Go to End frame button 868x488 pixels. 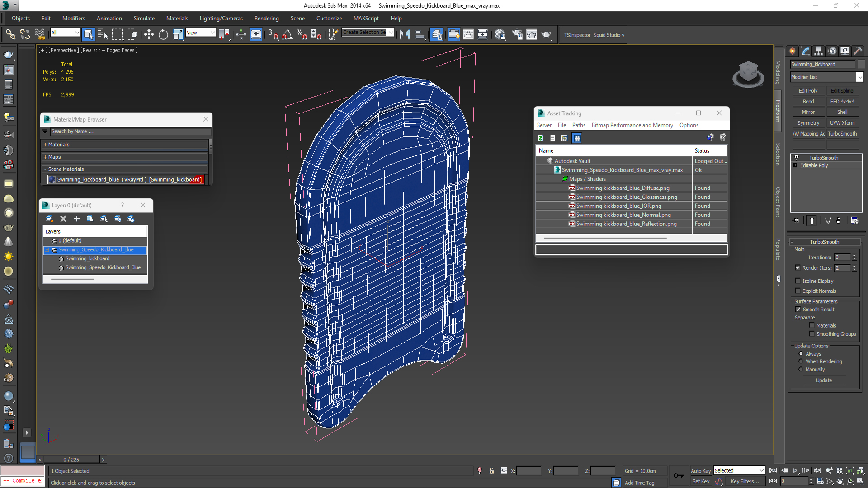click(817, 471)
